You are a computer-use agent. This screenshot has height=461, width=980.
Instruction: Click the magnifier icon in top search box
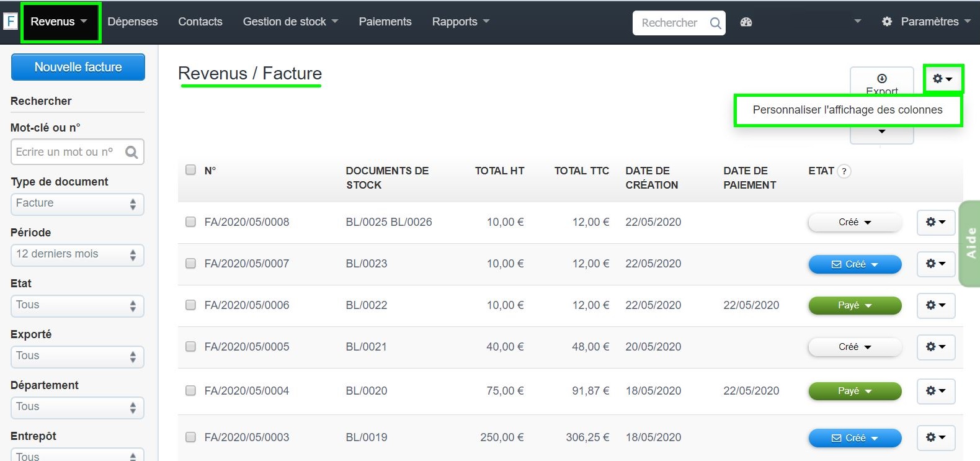pyautogui.click(x=715, y=24)
